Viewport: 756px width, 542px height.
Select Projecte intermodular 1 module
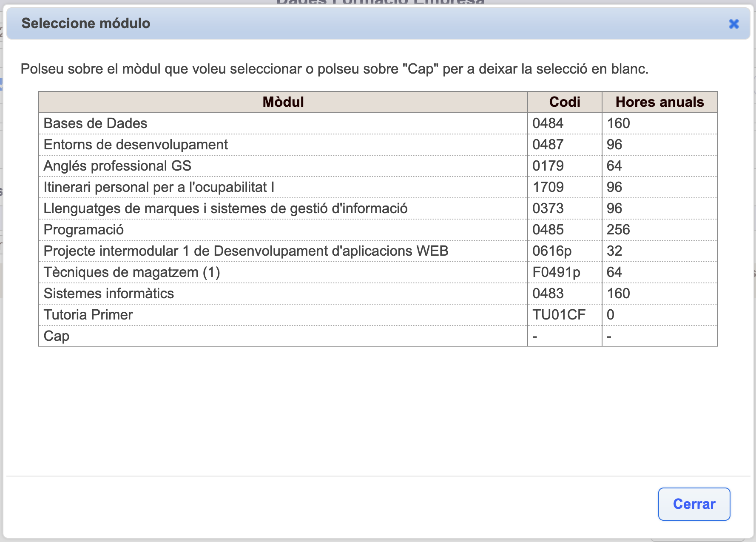click(246, 251)
